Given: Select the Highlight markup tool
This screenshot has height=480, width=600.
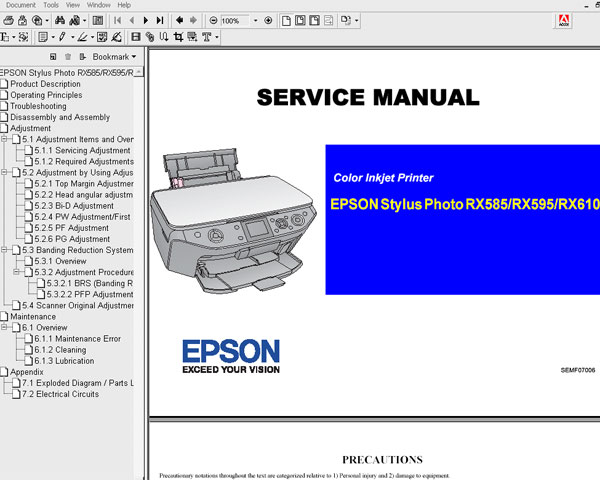Looking at the screenshot, I should (x=82, y=37).
